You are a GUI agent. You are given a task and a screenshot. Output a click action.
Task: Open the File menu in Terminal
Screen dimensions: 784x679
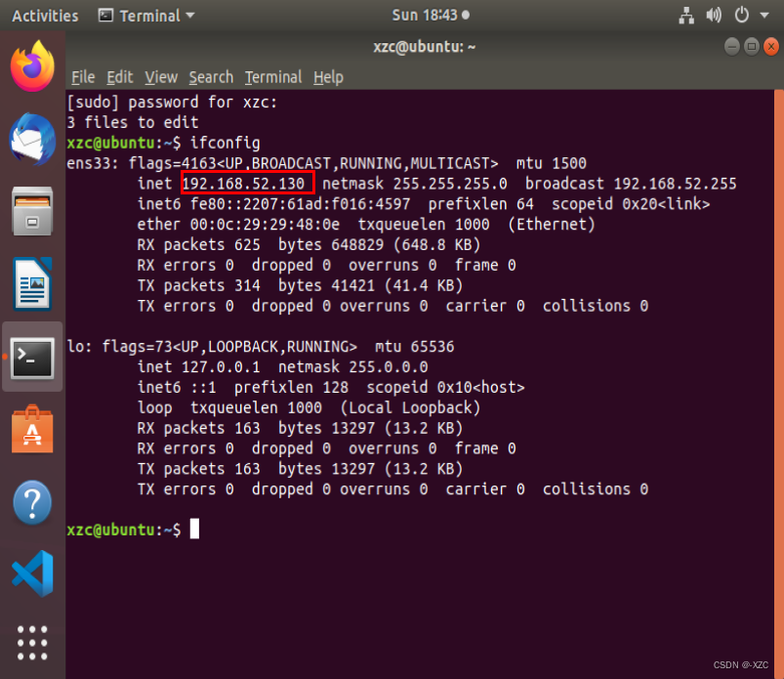click(x=83, y=77)
